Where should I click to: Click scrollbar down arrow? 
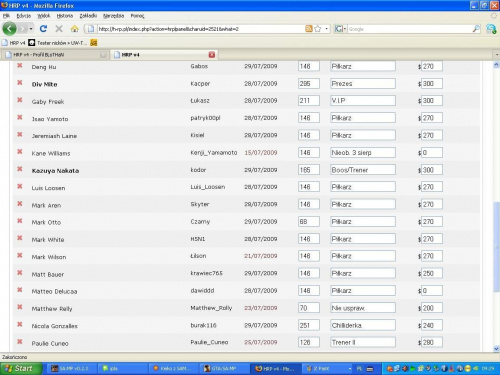[x=496, y=349]
